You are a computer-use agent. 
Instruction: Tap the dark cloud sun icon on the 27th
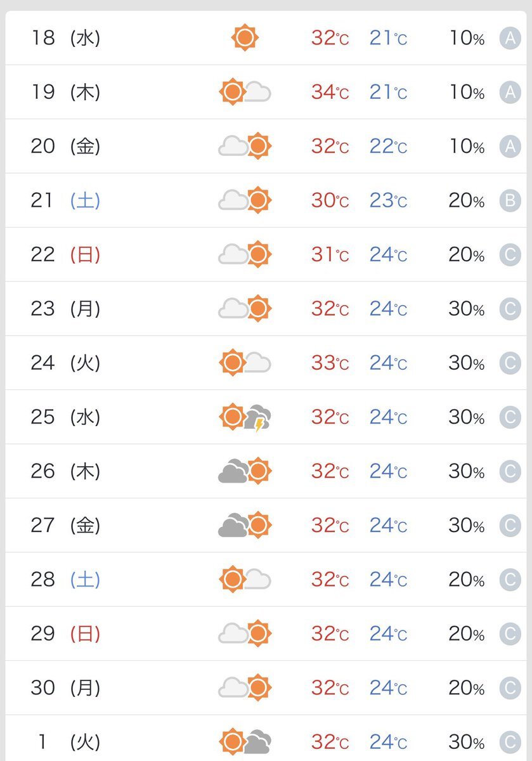click(x=245, y=525)
